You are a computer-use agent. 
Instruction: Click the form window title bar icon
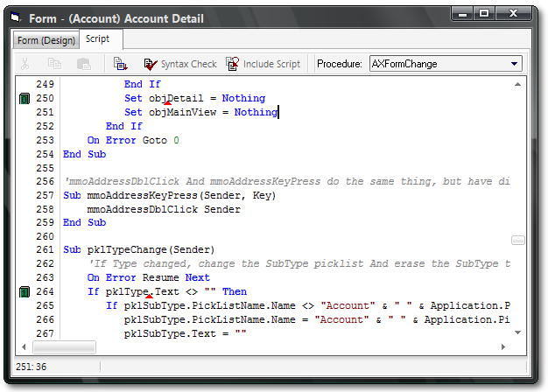tap(17, 17)
